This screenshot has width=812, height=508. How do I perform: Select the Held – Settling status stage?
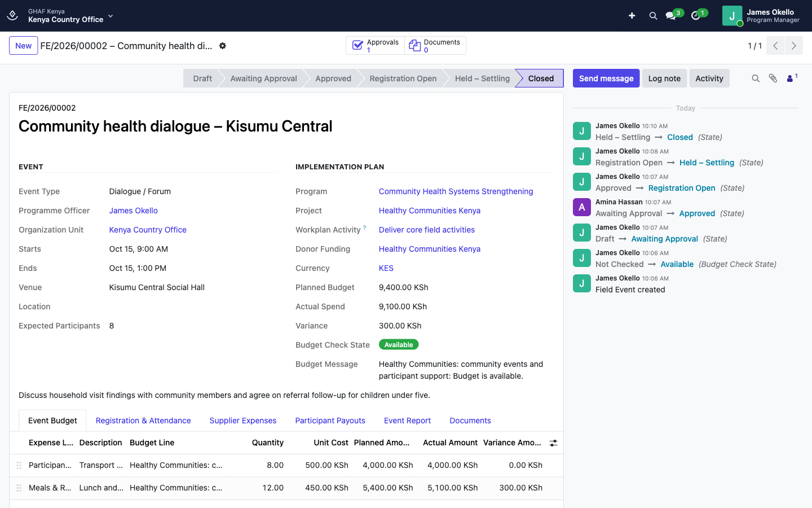pyautogui.click(x=482, y=78)
